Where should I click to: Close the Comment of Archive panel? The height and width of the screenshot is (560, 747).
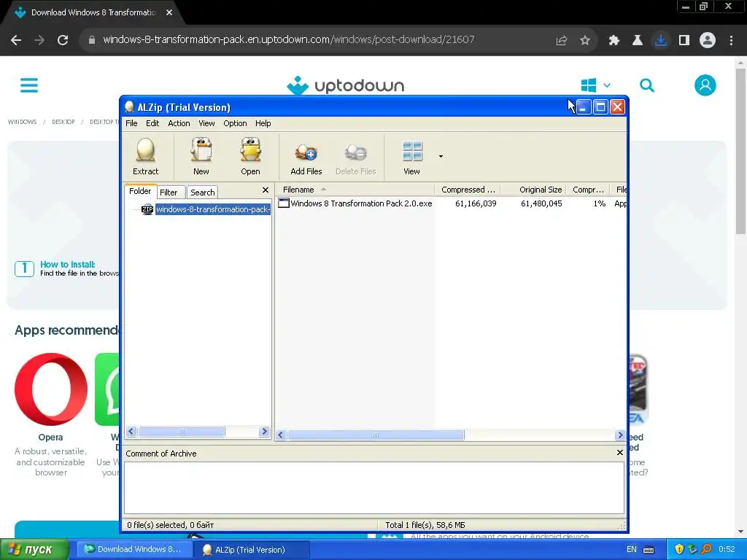point(620,452)
